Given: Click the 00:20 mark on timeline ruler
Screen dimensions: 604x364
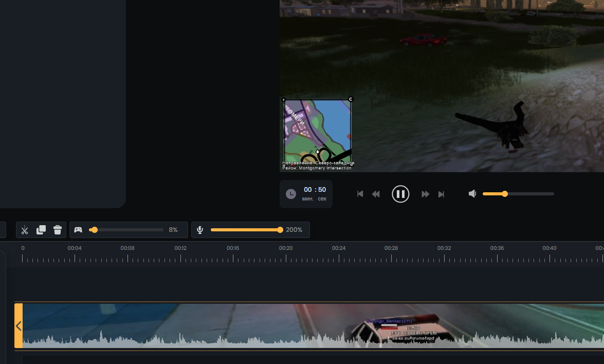Looking at the screenshot, I should point(286,248).
